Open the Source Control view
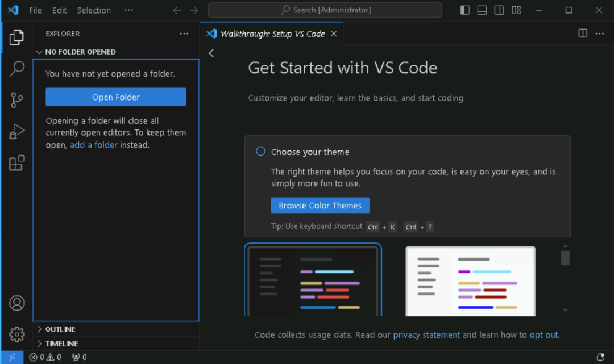This screenshot has height=364, width=614. tap(16, 100)
